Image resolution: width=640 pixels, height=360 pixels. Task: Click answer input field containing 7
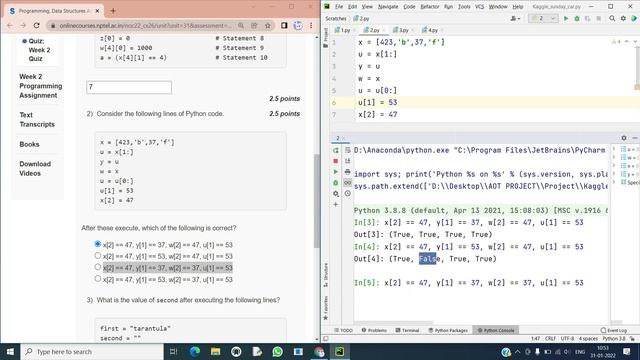coord(129,87)
